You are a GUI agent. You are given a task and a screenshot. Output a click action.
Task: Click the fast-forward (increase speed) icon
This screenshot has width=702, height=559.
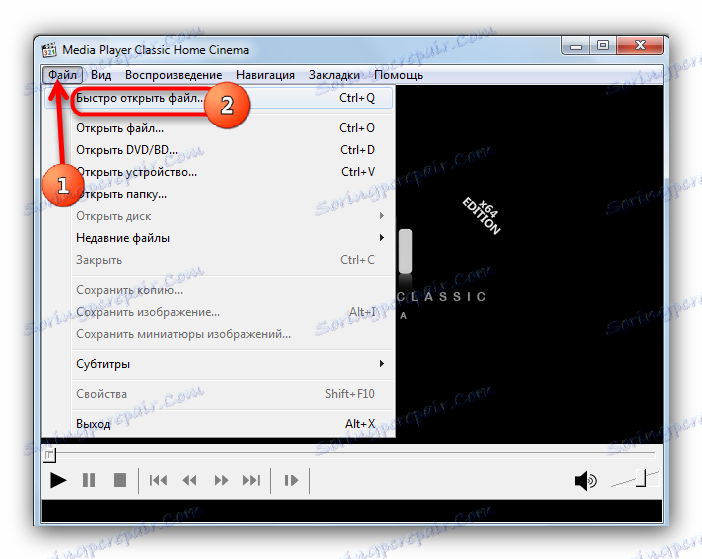(x=221, y=481)
